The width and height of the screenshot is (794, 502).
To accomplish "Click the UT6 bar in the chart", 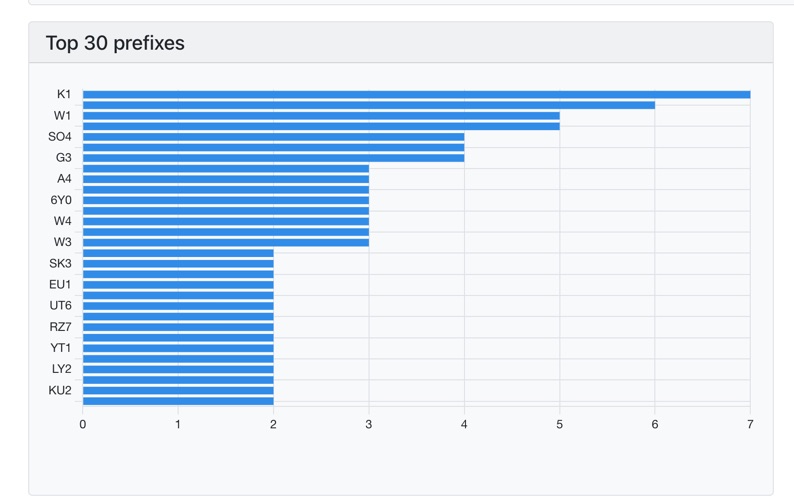I will pyautogui.click(x=178, y=306).
